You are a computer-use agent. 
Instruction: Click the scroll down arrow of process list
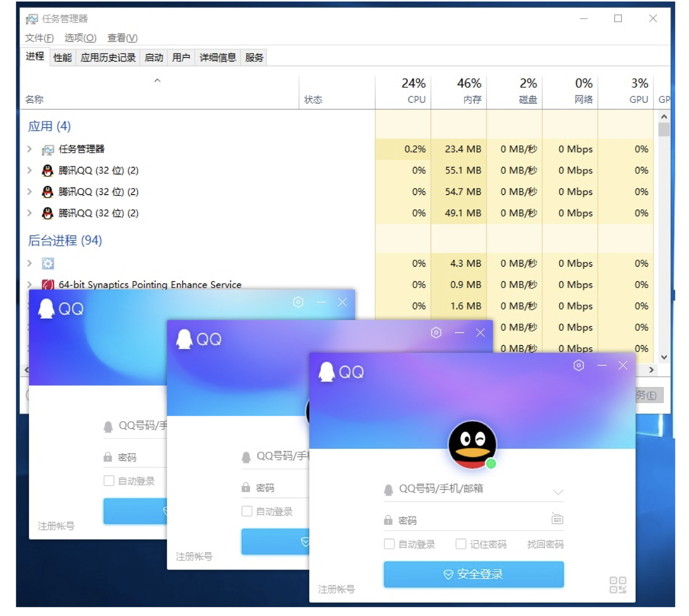click(x=664, y=357)
